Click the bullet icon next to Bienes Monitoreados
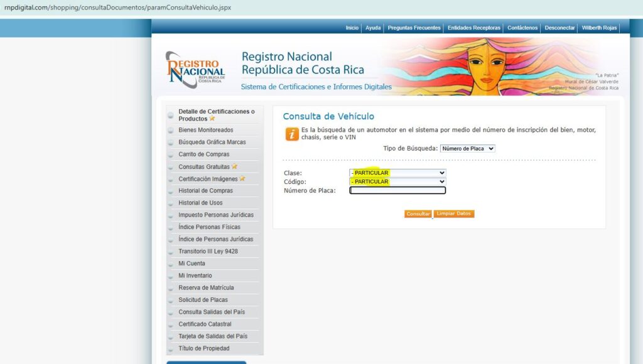 (171, 131)
